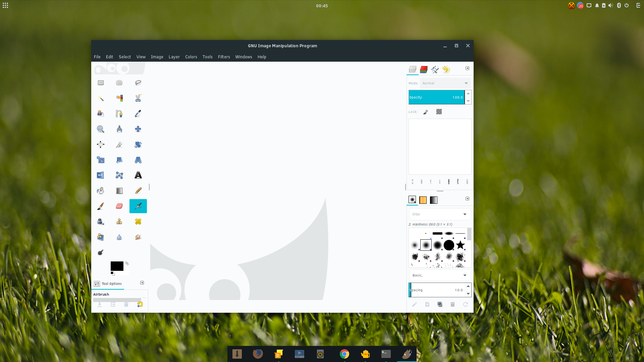Select the Dodge/Burn tool
Screen dimensions: 644x362
pyautogui.click(x=101, y=252)
